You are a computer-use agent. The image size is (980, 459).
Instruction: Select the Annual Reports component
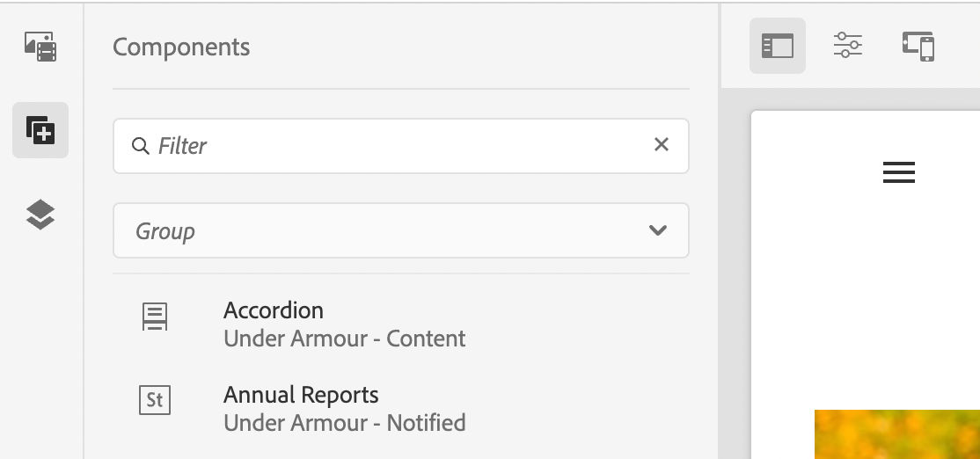click(x=301, y=395)
